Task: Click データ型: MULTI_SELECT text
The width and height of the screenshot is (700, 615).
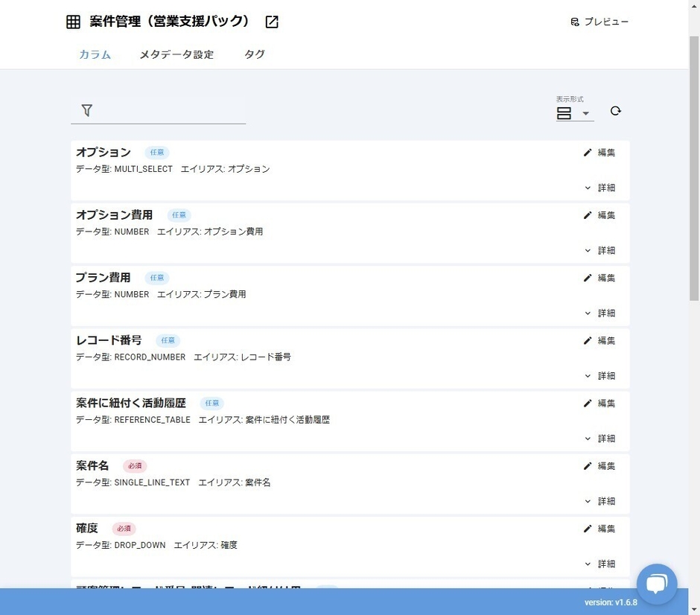Action: click(x=124, y=169)
